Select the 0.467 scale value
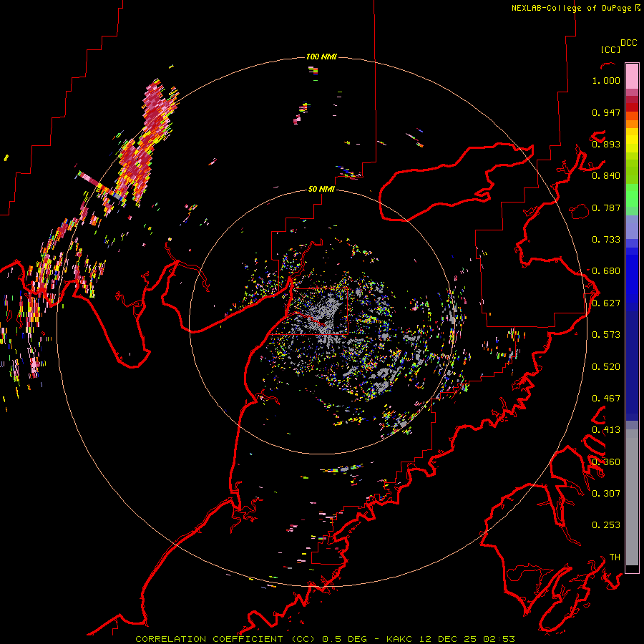Viewport: 644px width, 644px height. point(606,399)
